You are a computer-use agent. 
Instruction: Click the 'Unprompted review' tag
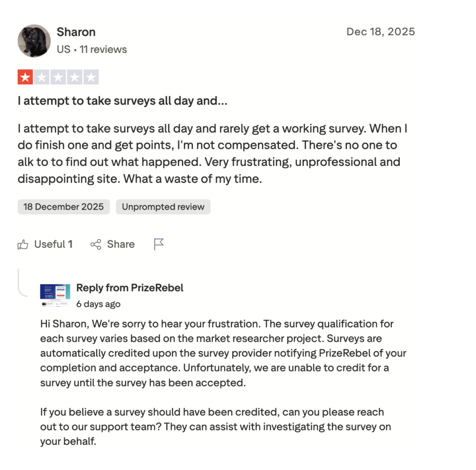point(163,206)
